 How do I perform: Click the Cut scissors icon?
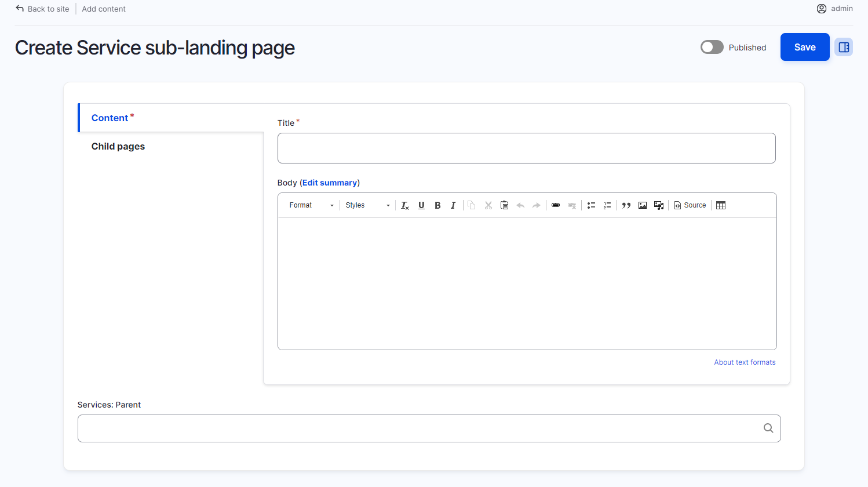click(488, 205)
